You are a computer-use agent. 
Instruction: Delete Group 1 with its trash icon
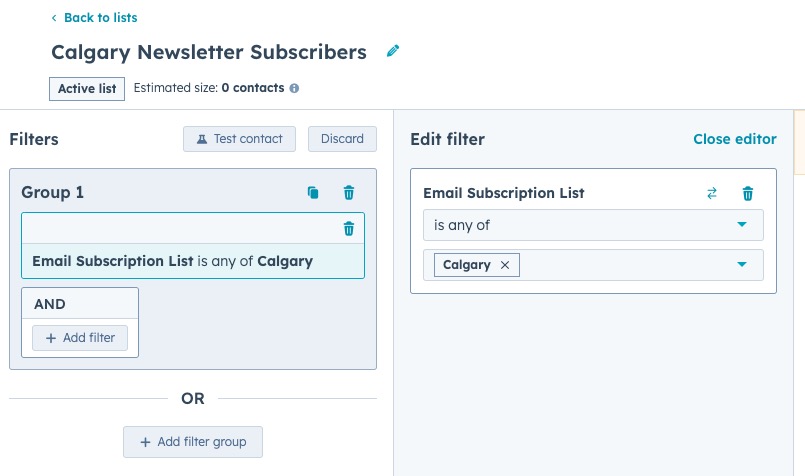pyautogui.click(x=349, y=193)
